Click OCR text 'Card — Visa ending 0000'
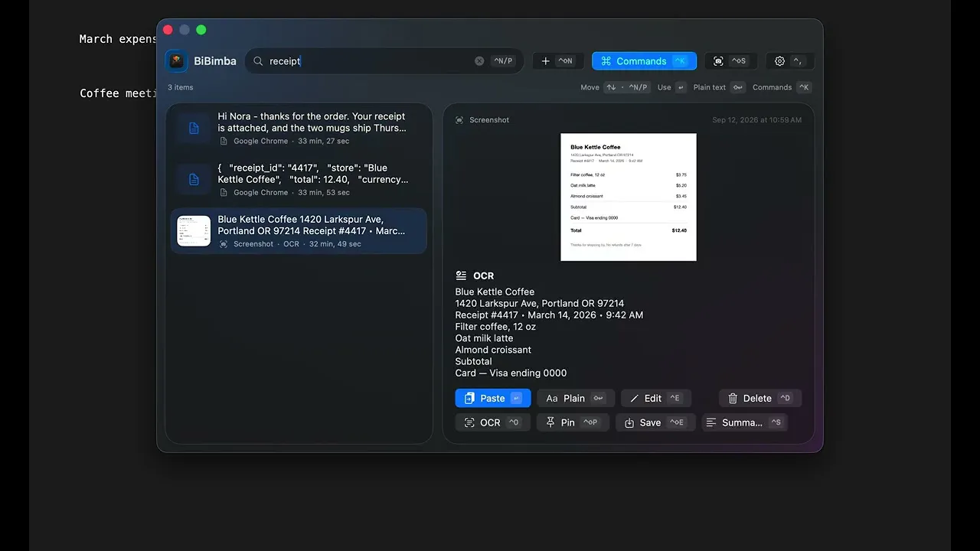The height and width of the screenshot is (551, 980). click(x=511, y=373)
